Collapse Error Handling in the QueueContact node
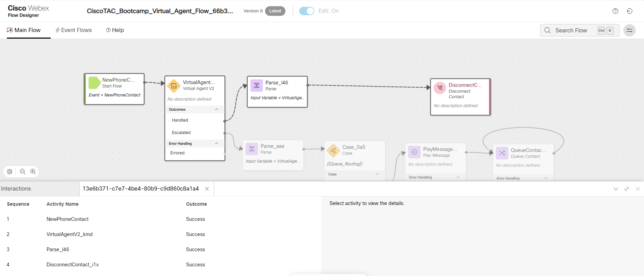This screenshot has height=276, width=644. 546,178
